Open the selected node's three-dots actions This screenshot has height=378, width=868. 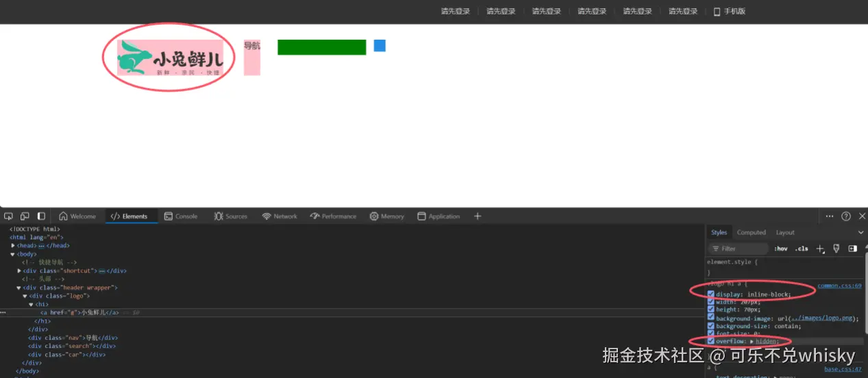coord(3,312)
